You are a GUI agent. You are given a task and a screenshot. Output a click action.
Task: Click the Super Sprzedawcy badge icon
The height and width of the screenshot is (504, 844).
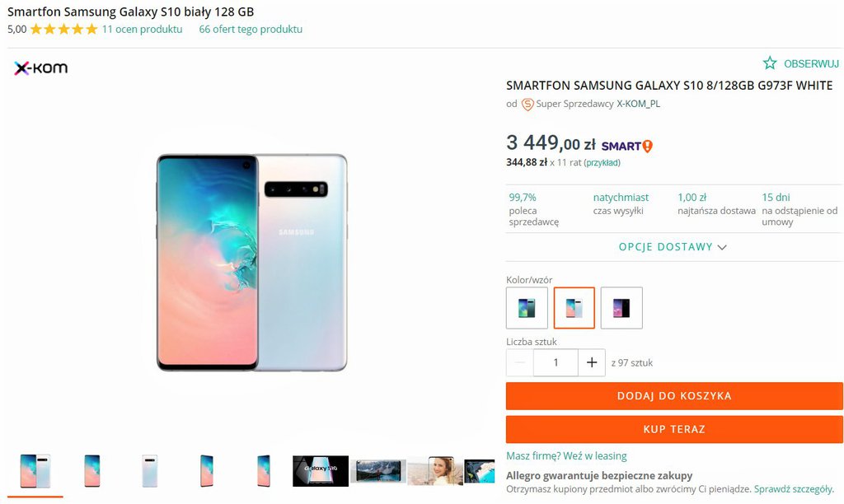click(x=527, y=105)
